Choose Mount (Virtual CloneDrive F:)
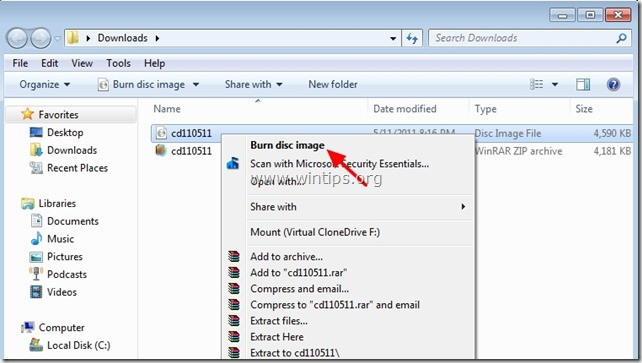Screen dimensions: 642x363 click(x=315, y=232)
